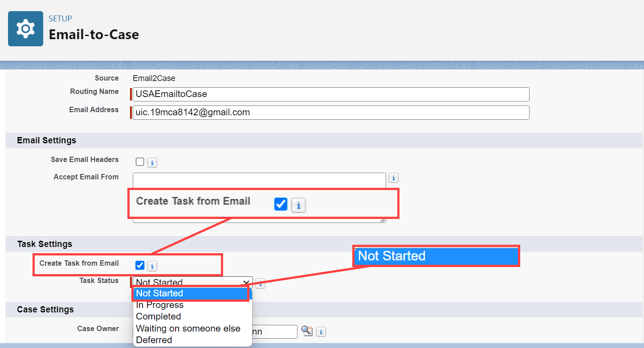
Task: Open the info tooltip beside Save Email Headers
Action: click(x=152, y=162)
